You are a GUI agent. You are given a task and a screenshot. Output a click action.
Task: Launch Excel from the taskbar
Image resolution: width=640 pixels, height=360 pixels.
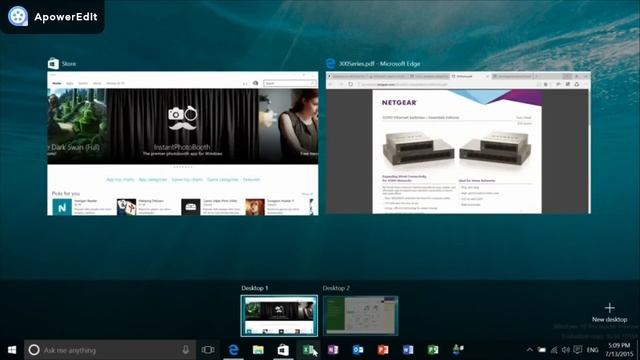click(308, 350)
